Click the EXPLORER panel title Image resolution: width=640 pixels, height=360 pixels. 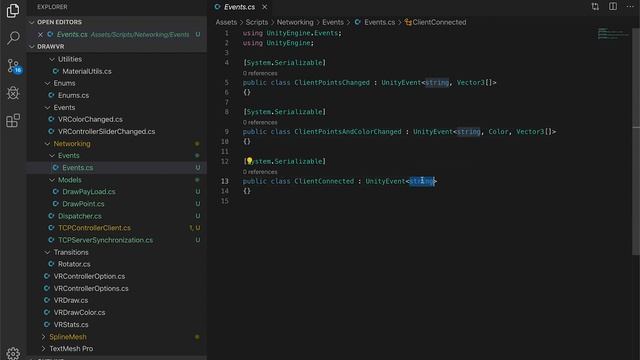pos(52,7)
